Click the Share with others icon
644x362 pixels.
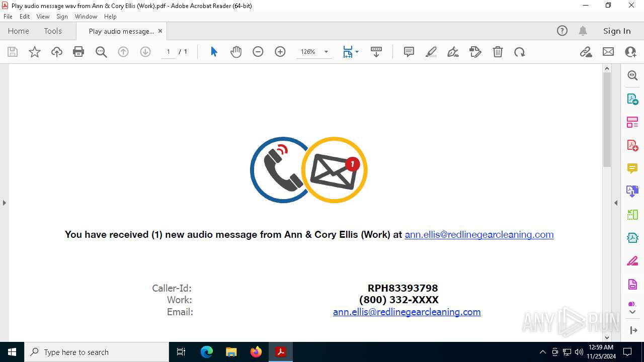(x=630, y=52)
